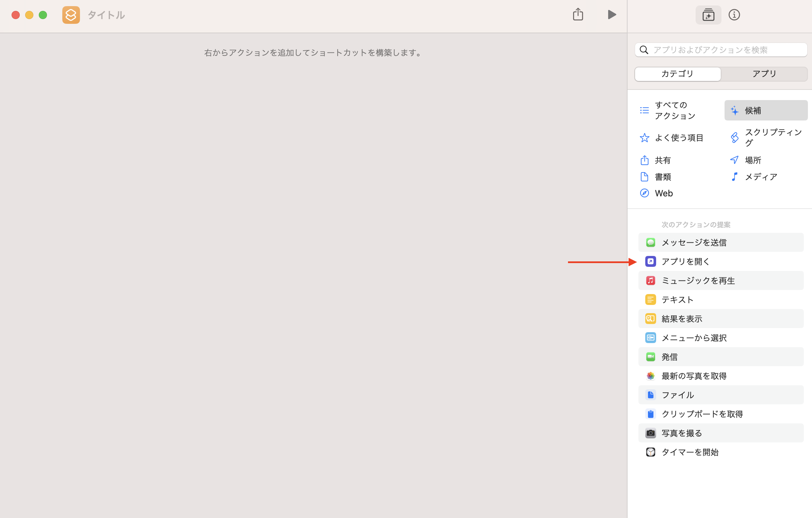The height and width of the screenshot is (518, 812).
Task: Add the タイマーを開始 action
Action: (x=690, y=452)
